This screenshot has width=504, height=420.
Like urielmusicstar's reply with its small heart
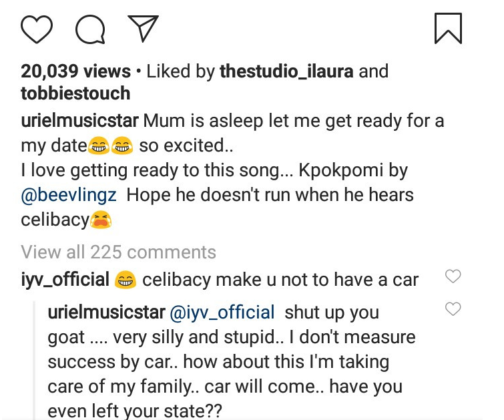pyautogui.click(x=453, y=308)
